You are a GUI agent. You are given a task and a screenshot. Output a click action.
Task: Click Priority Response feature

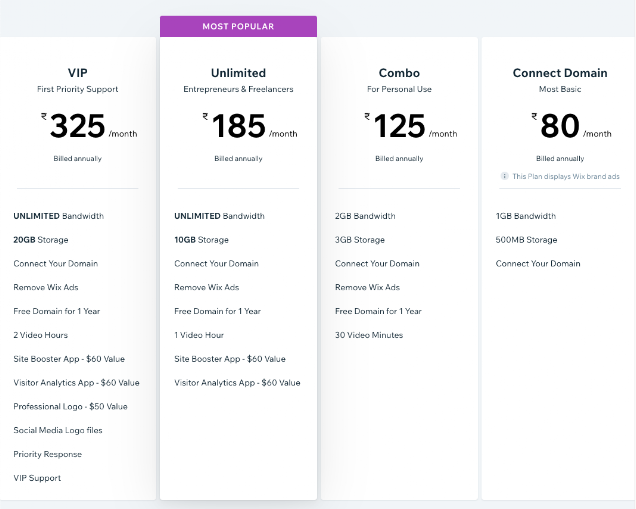(47, 454)
